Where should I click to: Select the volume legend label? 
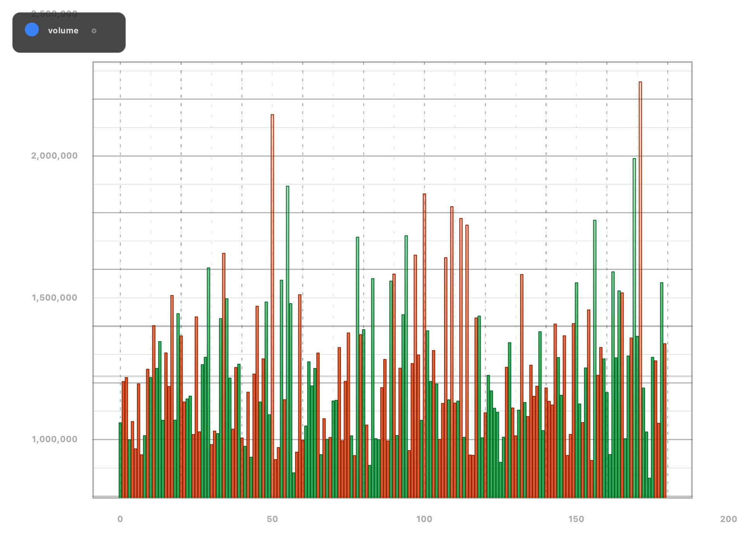click(x=63, y=31)
